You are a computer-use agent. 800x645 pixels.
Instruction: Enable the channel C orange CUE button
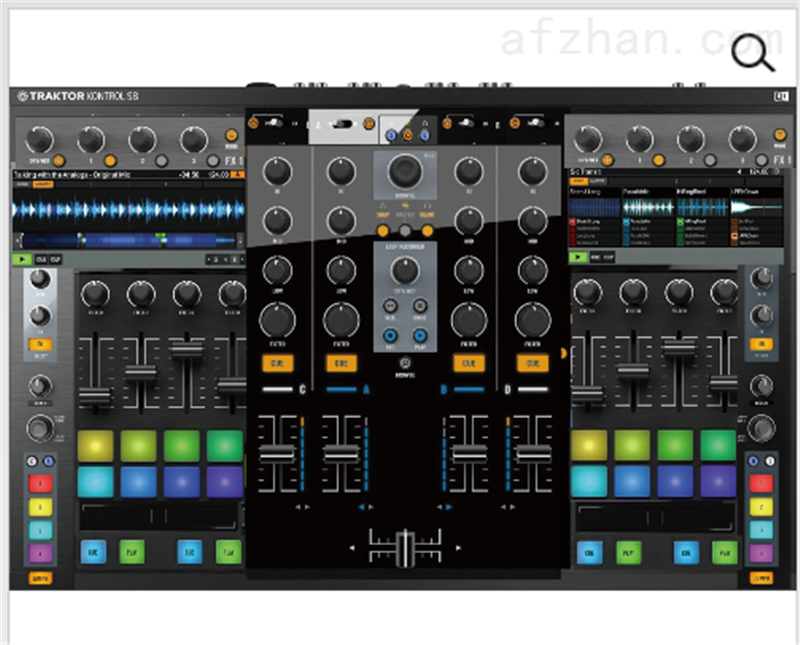(x=277, y=363)
